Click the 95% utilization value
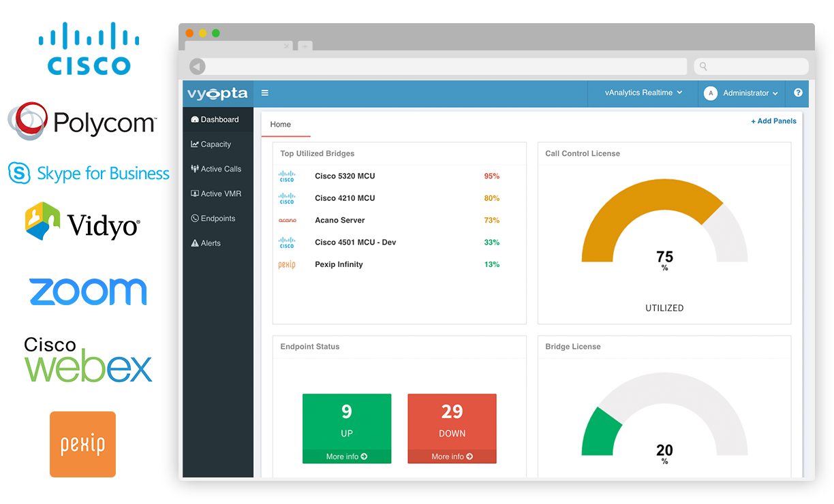 492,176
